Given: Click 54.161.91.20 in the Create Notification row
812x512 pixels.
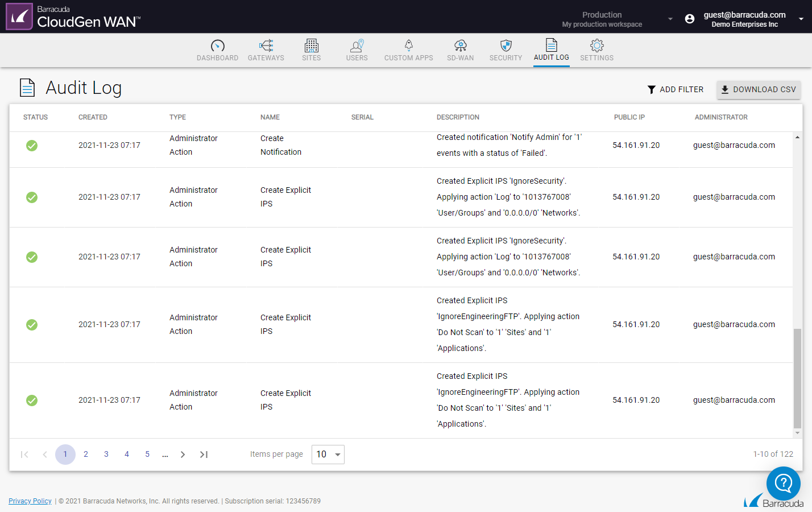Looking at the screenshot, I should pyautogui.click(x=636, y=145).
